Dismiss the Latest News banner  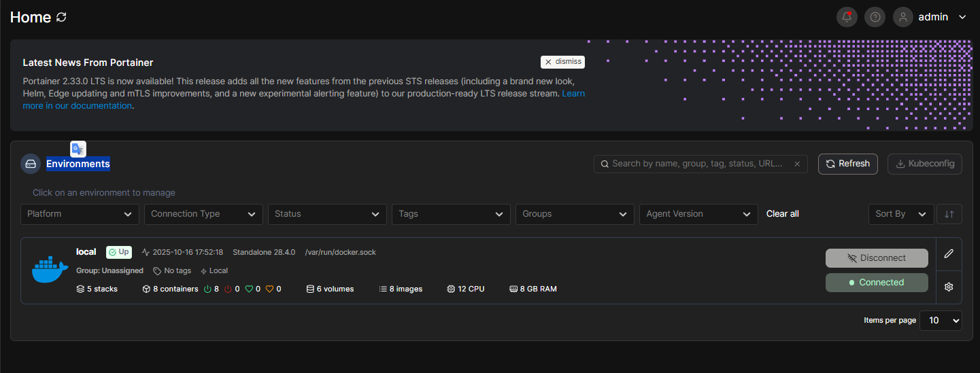click(x=562, y=62)
